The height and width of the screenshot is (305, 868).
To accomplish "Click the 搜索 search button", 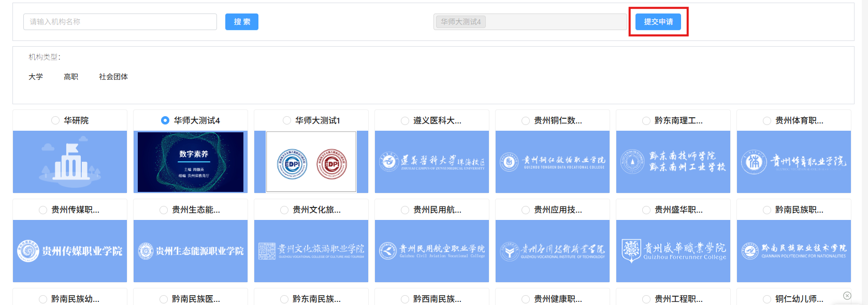I will click(241, 22).
